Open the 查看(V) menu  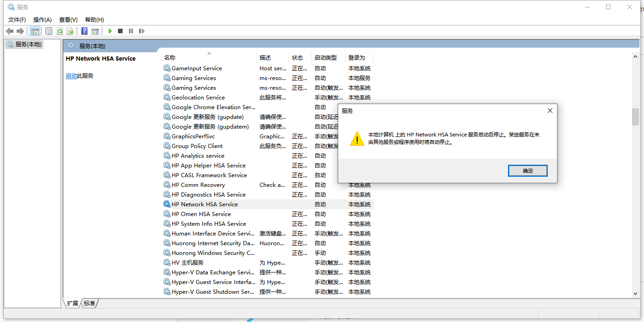pos(68,19)
